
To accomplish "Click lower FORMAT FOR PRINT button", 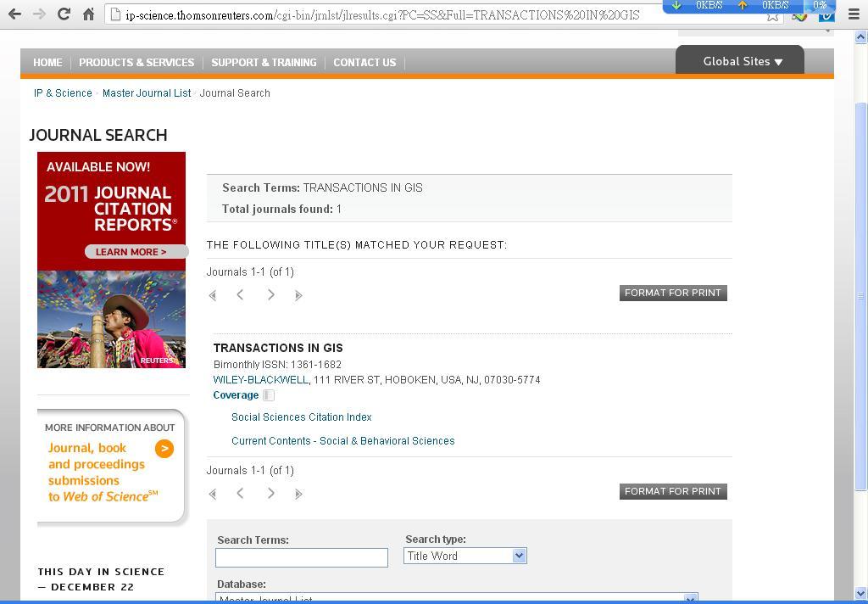I will tap(673, 491).
